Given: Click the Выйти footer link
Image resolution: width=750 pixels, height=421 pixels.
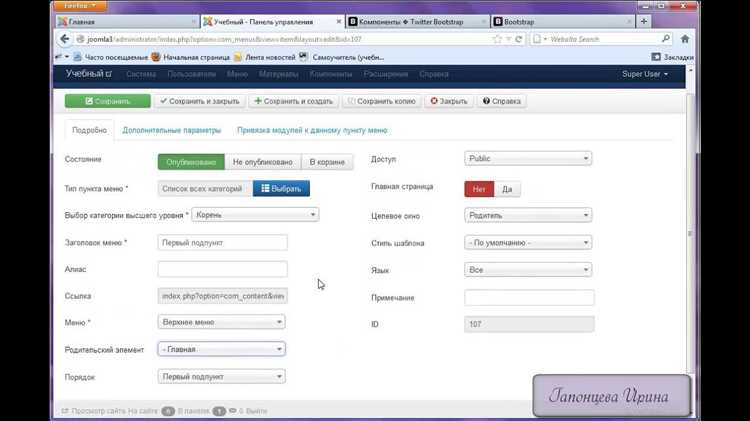Looking at the screenshot, I should (x=256, y=411).
